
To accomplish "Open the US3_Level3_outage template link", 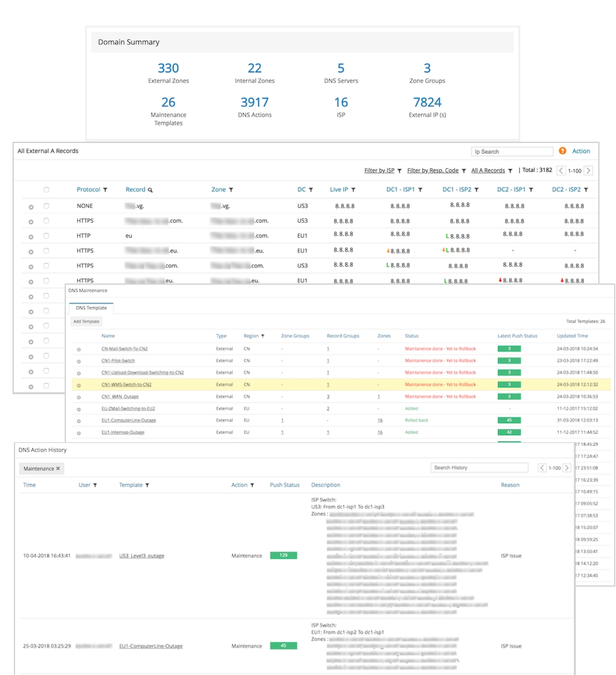I will [x=141, y=556].
